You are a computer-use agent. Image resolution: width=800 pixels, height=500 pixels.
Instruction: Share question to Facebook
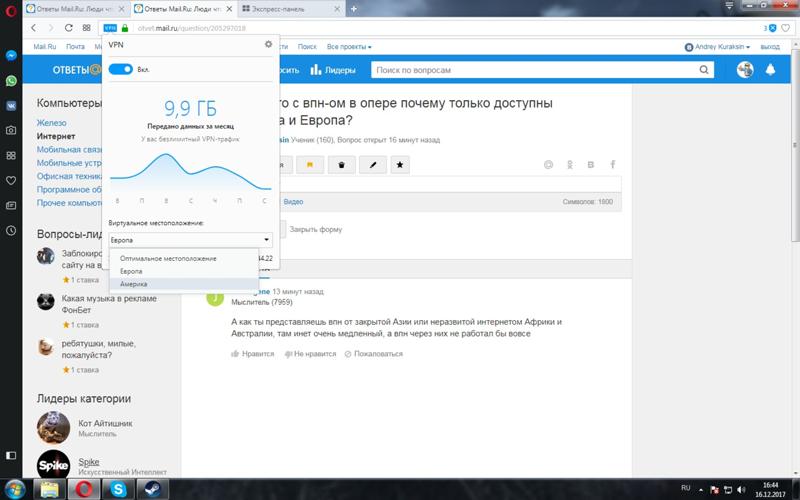coord(613,164)
